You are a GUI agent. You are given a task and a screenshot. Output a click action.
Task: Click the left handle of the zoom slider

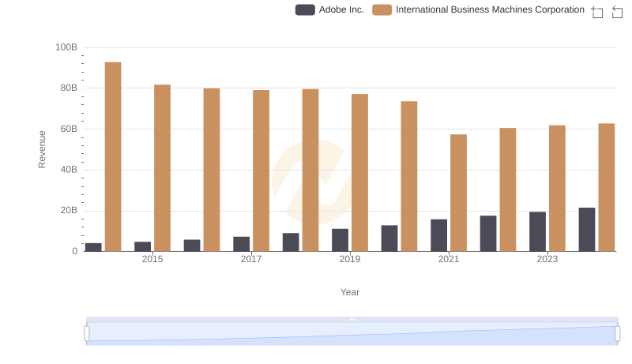[87, 334]
